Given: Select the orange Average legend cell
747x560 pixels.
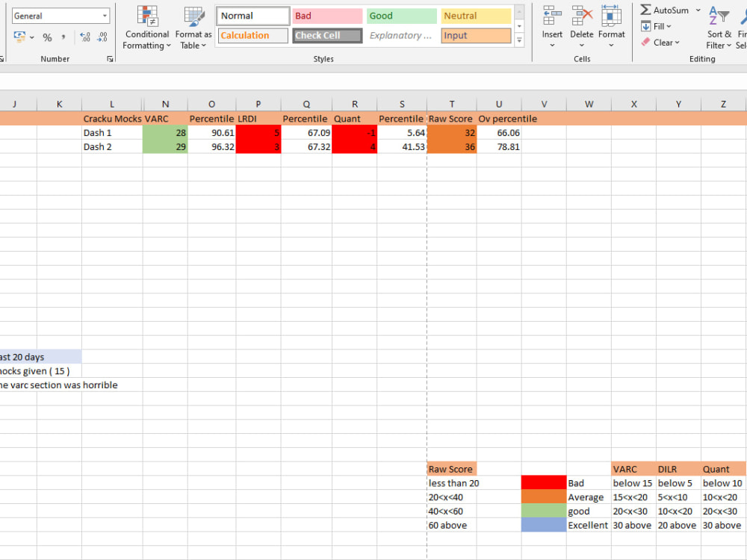Looking at the screenshot, I should click(x=544, y=497).
